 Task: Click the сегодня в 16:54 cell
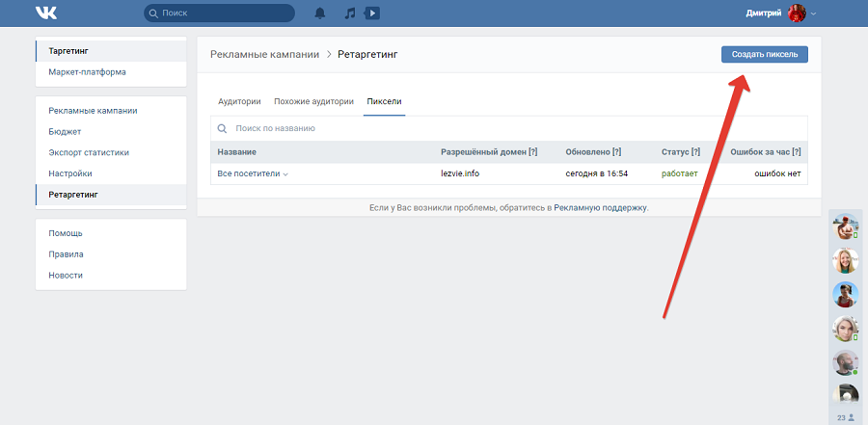coord(597,173)
